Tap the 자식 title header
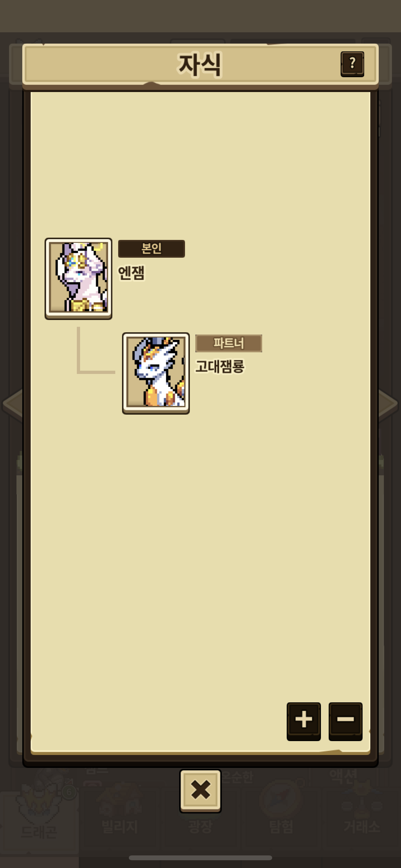 coord(200,64)
